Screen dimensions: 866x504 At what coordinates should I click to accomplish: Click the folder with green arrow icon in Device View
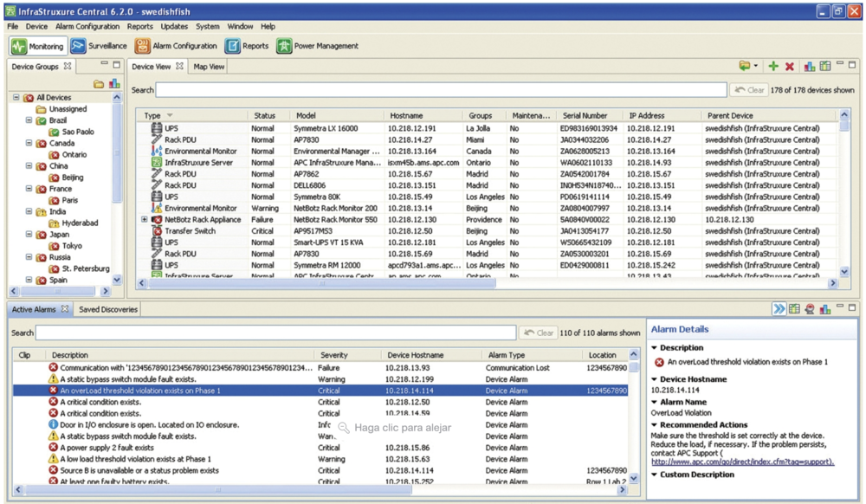(745, 66)
